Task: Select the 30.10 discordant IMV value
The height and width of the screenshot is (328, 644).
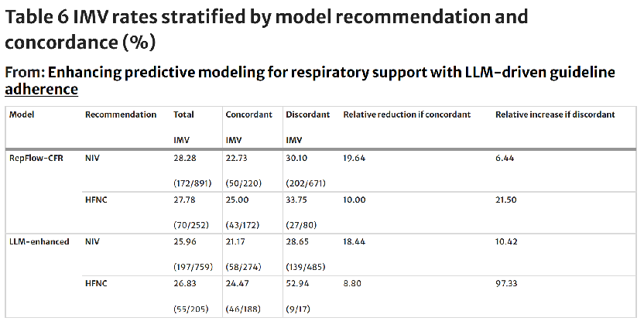Action: [298, 158]
